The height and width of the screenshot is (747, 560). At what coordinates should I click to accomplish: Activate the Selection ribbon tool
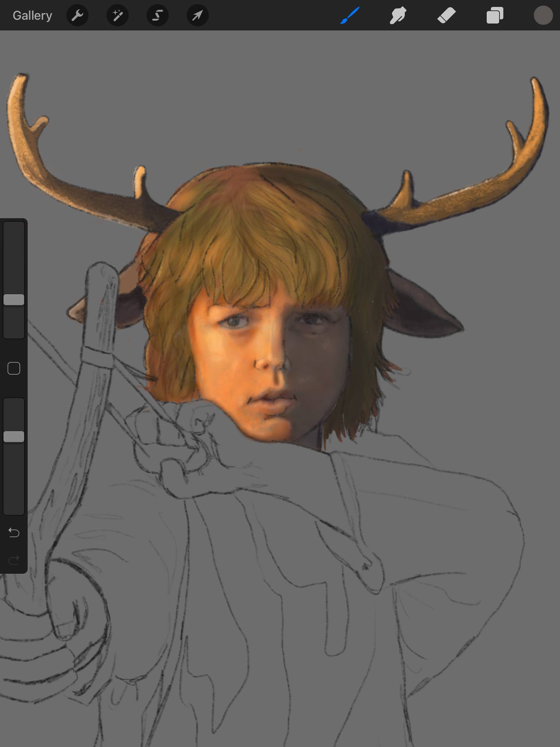pos(157,15)
